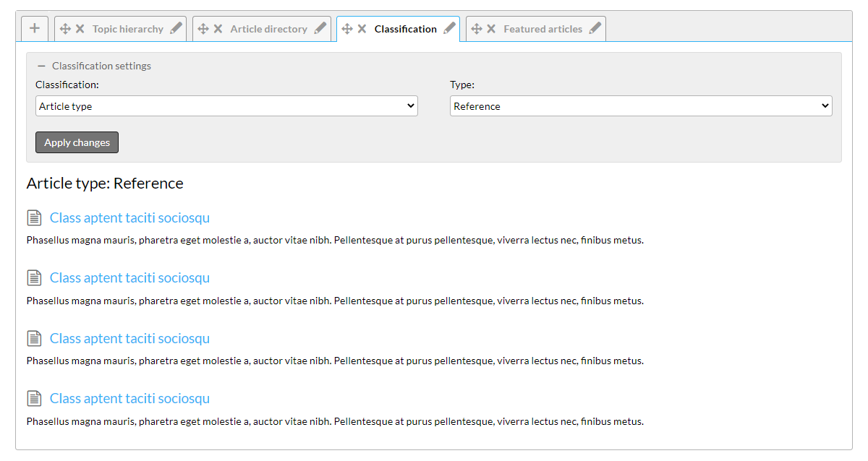
Task: Edit Featured articles tab with pencil
Action: point(595,29)
